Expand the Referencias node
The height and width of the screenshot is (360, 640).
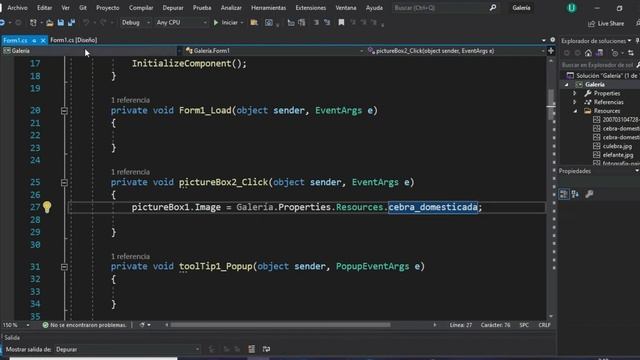575,102
